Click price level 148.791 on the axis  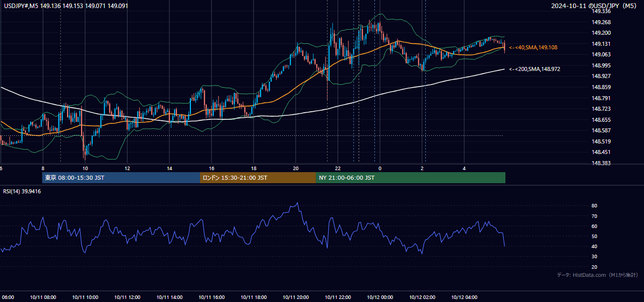601,98
